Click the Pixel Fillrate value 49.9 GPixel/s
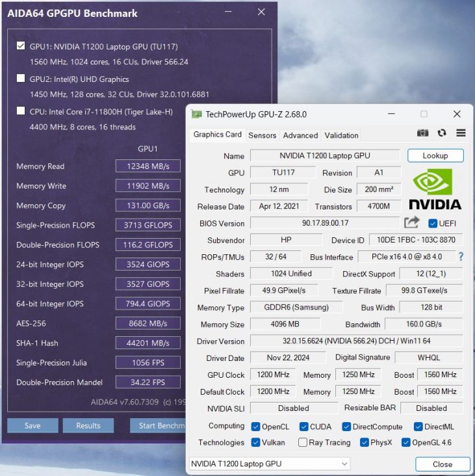475x476 pixels. coord(284,290)
